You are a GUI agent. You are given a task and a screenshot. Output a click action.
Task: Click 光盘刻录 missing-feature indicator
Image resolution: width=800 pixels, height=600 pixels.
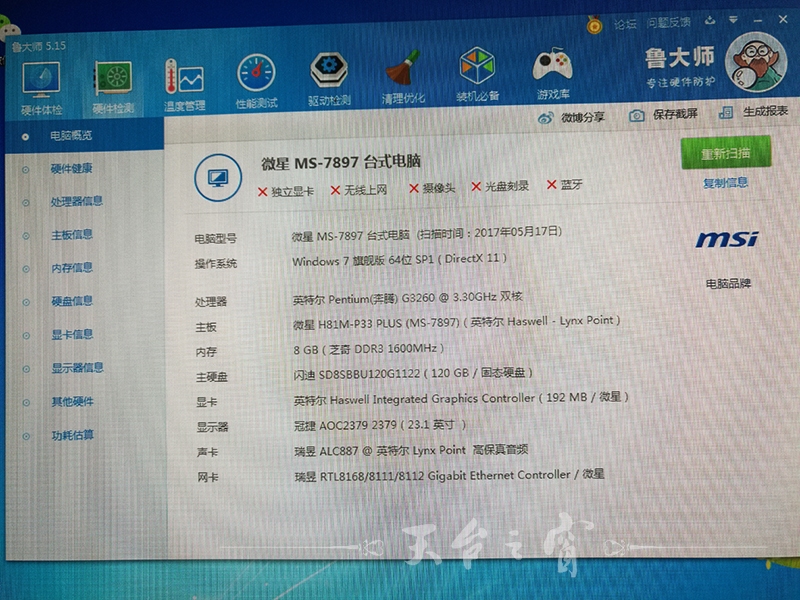coord(500,186)
